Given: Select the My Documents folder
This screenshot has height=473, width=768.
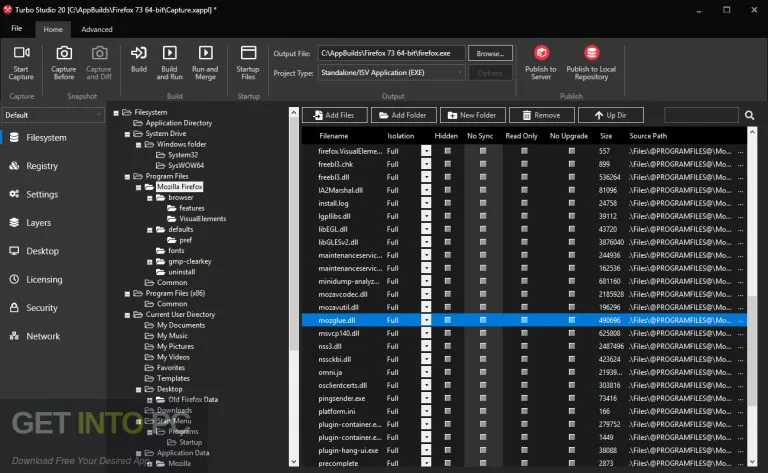Looking at the screenshot, I should 181,325.
